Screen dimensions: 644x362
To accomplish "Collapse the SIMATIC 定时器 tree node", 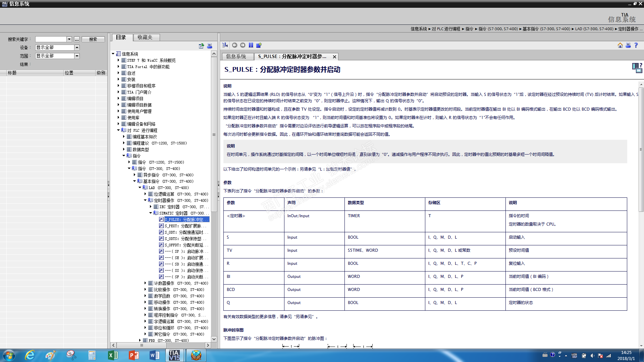I will point(151,213).
